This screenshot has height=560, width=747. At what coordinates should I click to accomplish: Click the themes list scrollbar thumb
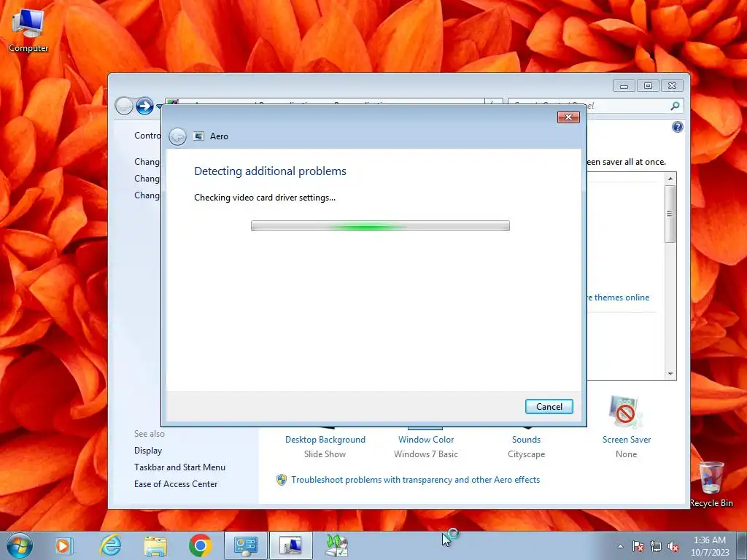tap(670, 214)
